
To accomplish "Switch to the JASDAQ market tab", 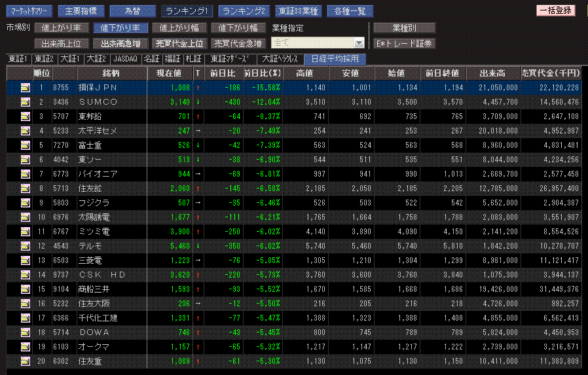I will [124, 59].
